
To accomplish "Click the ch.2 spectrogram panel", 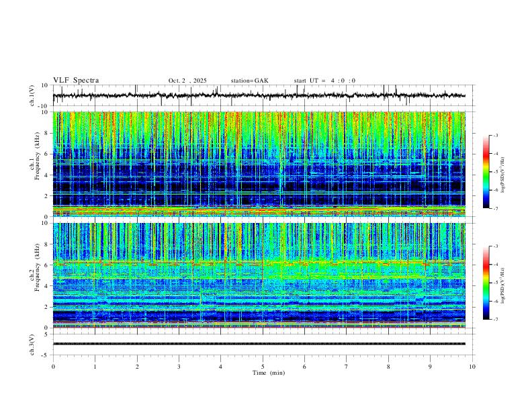I will 259,275.
